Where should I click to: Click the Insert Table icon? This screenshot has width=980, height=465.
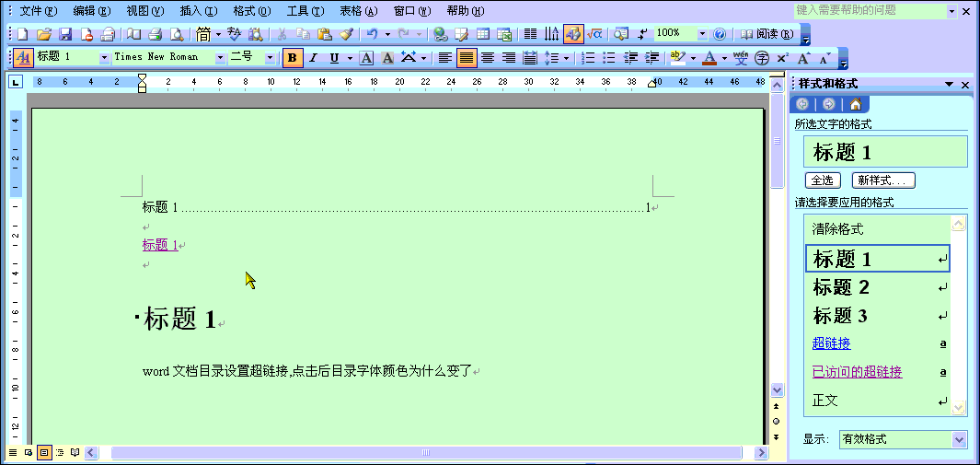point(483,34)
